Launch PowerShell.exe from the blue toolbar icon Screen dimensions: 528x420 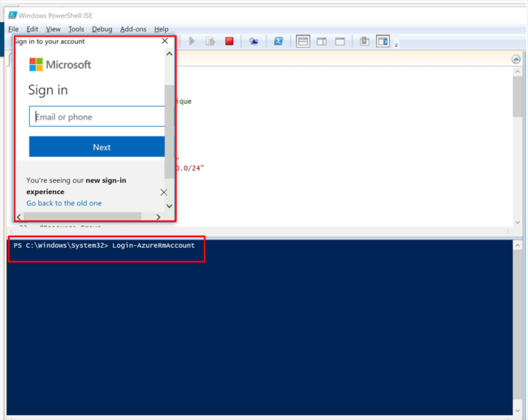click(x=278, y=41)
